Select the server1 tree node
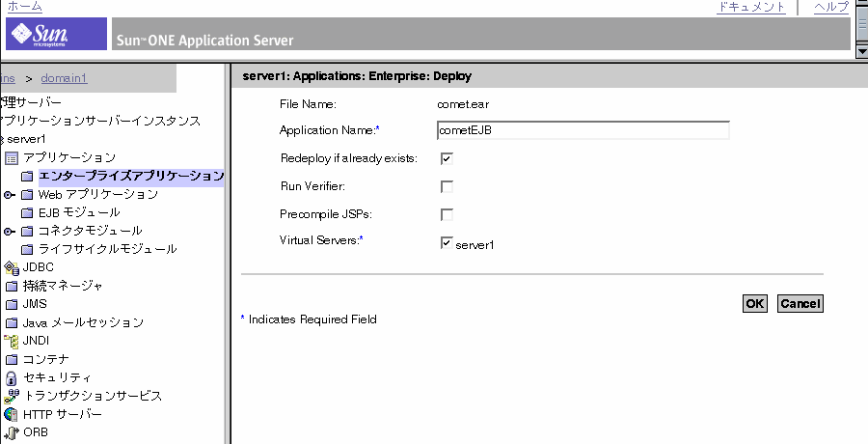The width and height of the screenshot is (868, 444). (26, 139)
